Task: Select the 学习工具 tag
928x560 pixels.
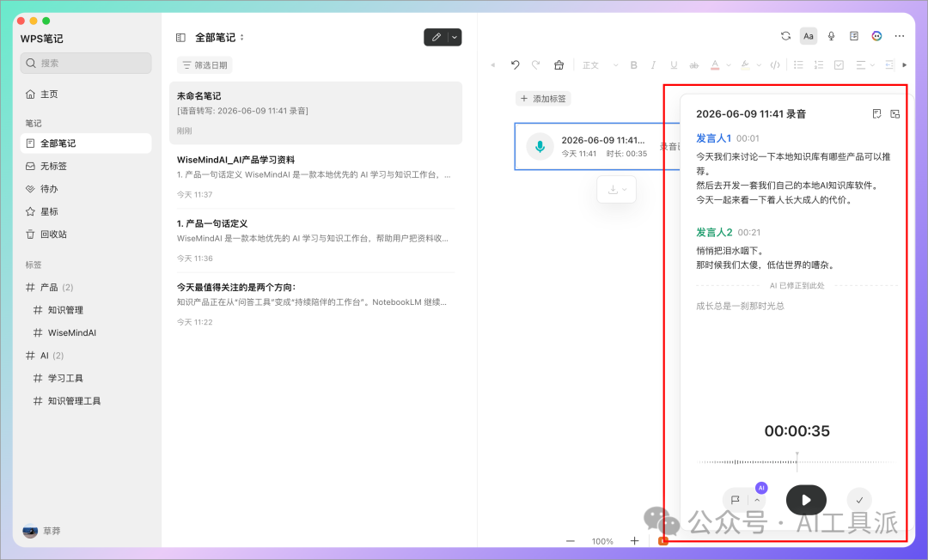Action: [86, 378]
